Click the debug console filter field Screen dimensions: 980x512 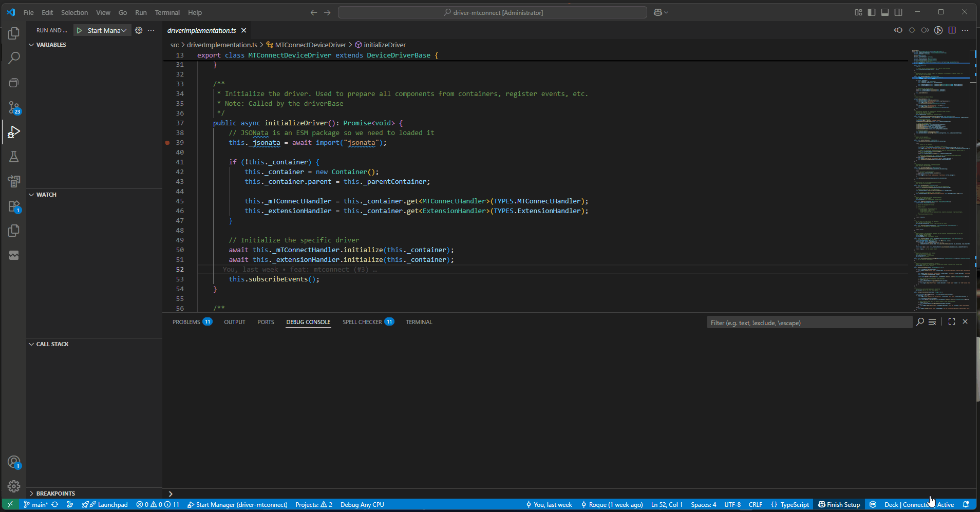point(809,323)
